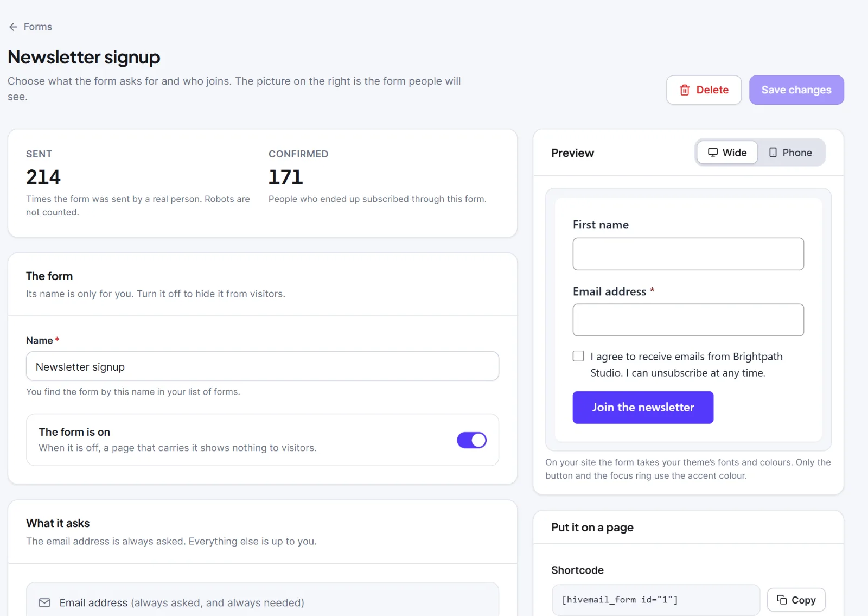868x616 pixels.
Task: Click 'Join the newsletter' preview button
Action: point(643,408)
